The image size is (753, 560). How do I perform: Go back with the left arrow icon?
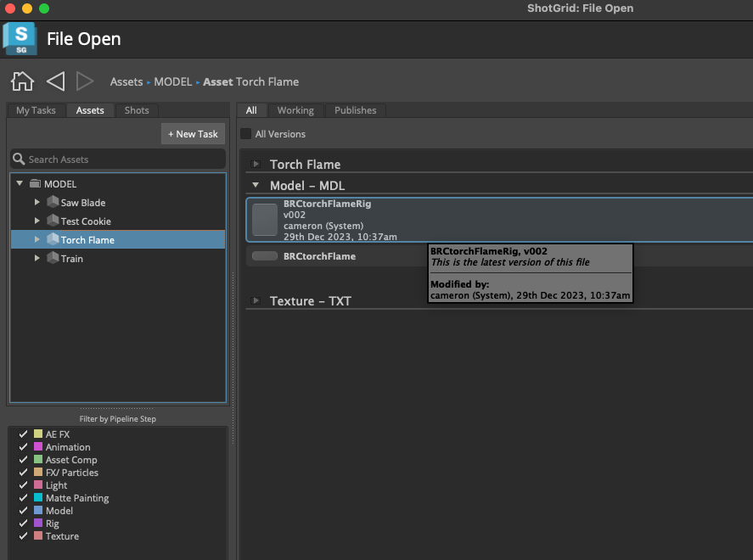click(55, 81)
